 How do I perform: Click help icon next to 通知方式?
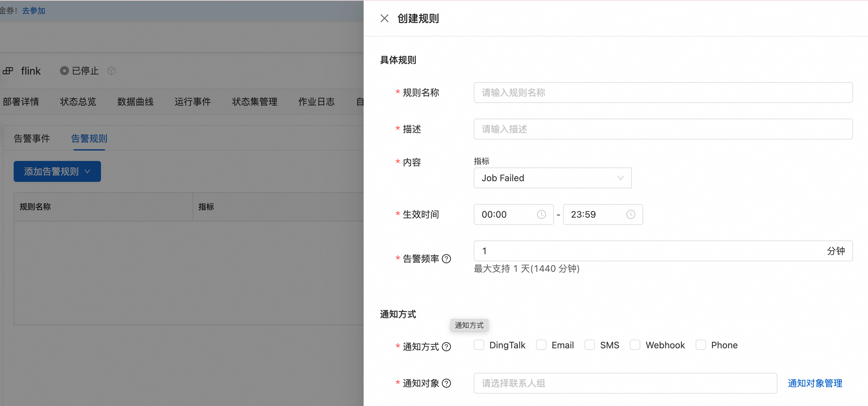[x=446, y=347]
